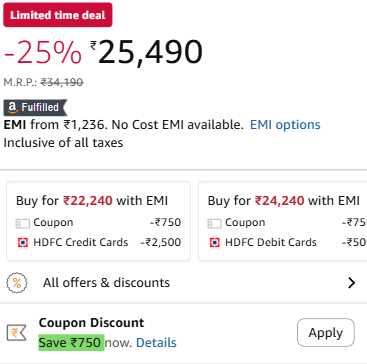
Task: Click the coupon ticket icon in second card
Action: 214,223
